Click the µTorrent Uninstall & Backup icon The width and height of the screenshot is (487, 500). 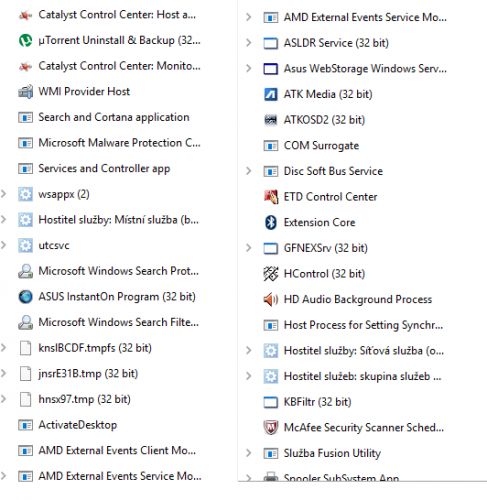click(x=25, y=40)
